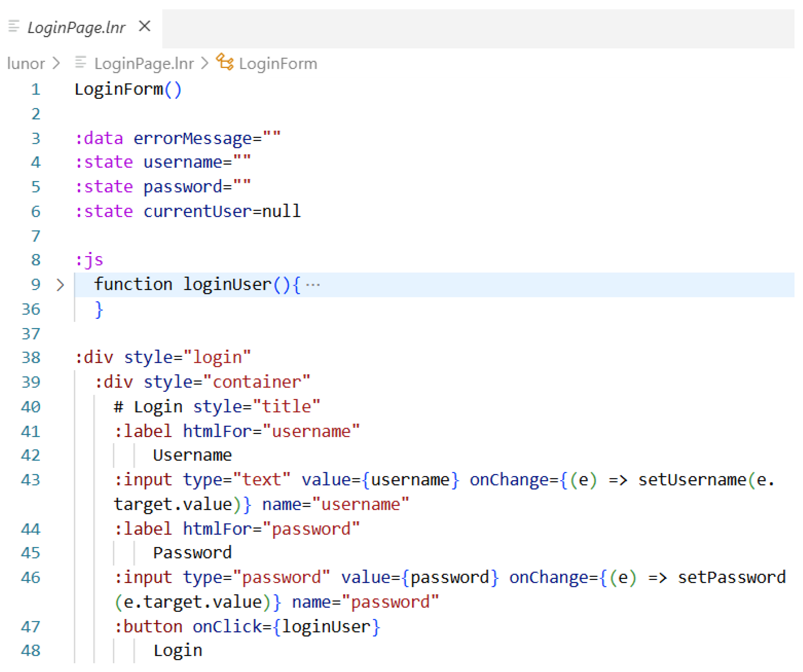Click the string "text" on line 43
The width and height of the screenshot is (803, 672).
click(261, 480)
